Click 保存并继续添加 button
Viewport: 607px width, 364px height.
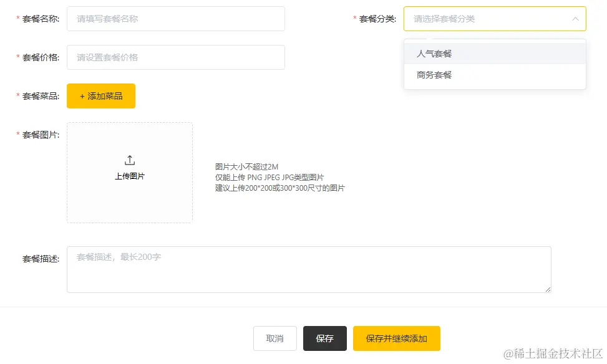coord(396,338)
